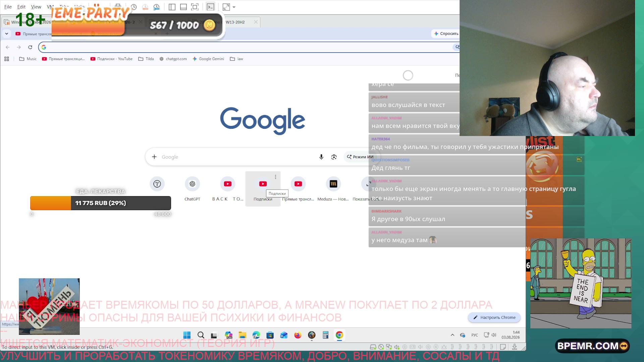This screenshot has width=644, height=362.
Task: Open the ChatGPT shortcut tile
Action: tap(192, 188)
